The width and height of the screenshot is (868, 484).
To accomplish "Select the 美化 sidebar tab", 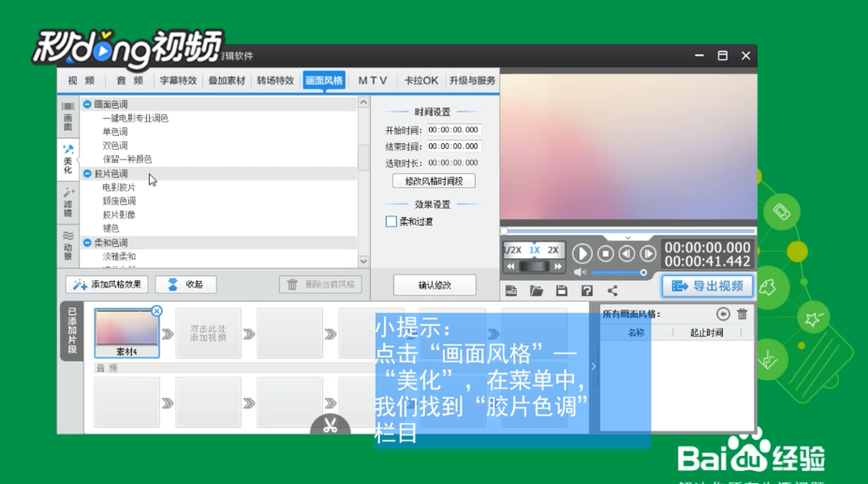I will (x=68, y=159).
